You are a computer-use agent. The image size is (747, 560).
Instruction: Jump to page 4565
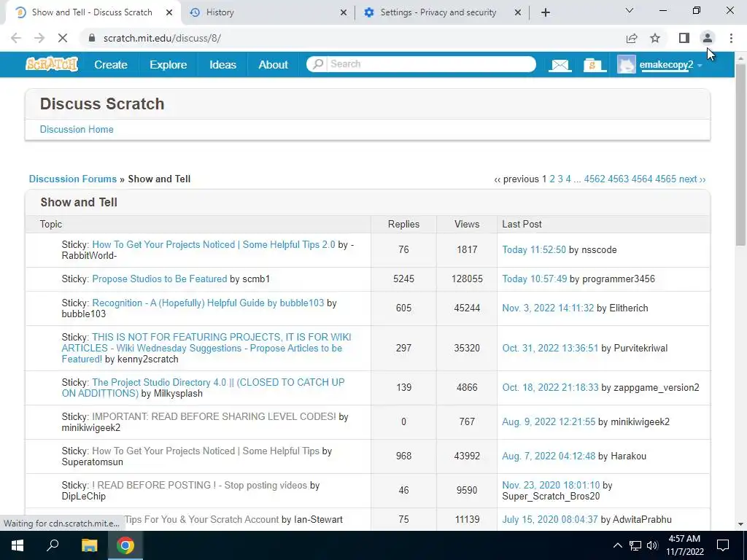(x=665, y=179)
